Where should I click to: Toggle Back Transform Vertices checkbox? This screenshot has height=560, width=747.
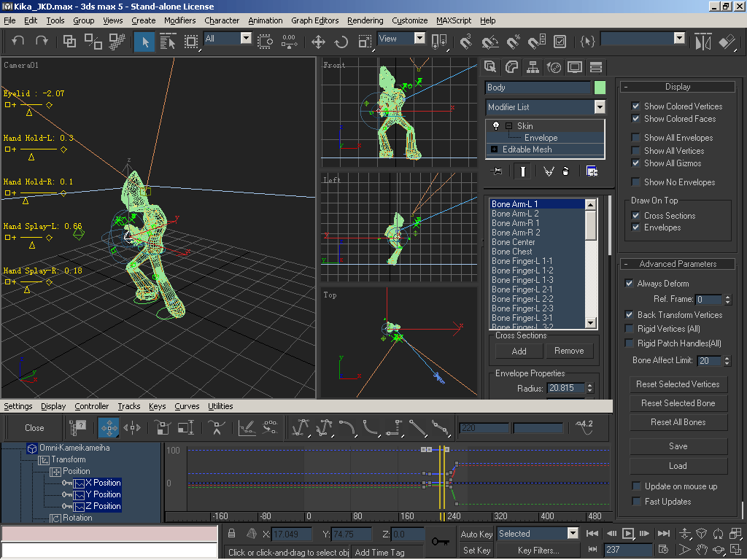tap(629, 315)
